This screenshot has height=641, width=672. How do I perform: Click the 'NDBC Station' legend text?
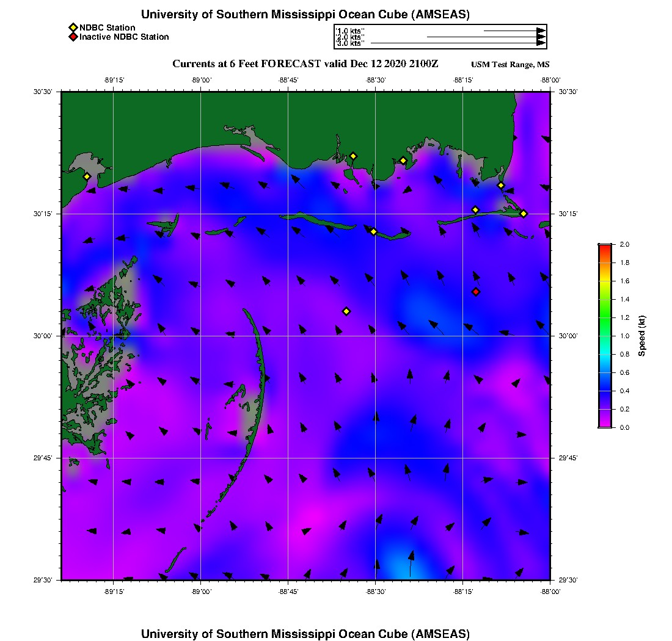click(107, 27)
